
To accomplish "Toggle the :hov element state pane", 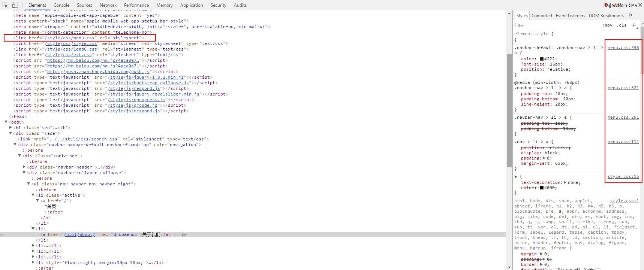I will (607, 25).
